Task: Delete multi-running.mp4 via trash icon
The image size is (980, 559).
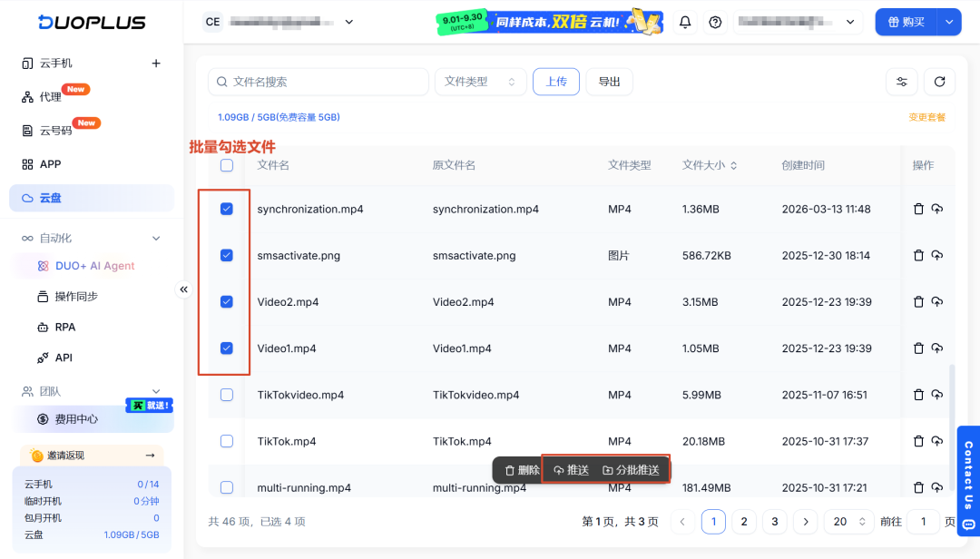Action: pyautogui.click(x=918, y=487)
